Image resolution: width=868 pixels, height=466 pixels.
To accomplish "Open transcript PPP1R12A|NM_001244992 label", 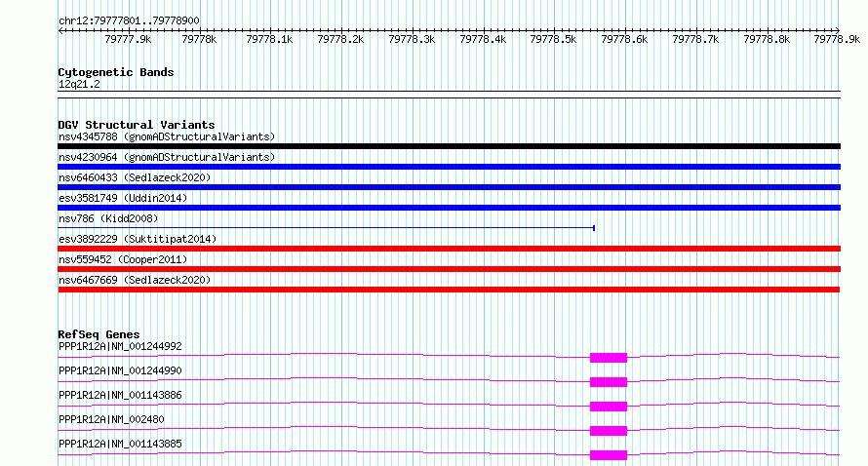I will 120,346.
